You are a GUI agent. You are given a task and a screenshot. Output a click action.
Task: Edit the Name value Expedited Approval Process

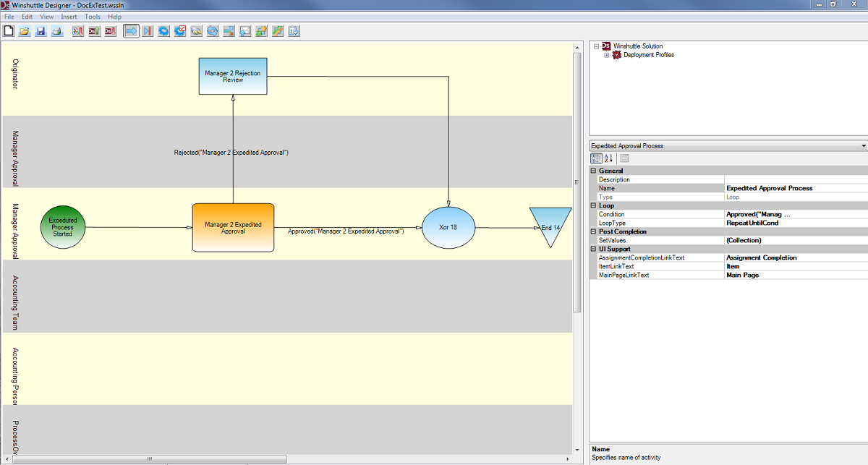point(796,188)
